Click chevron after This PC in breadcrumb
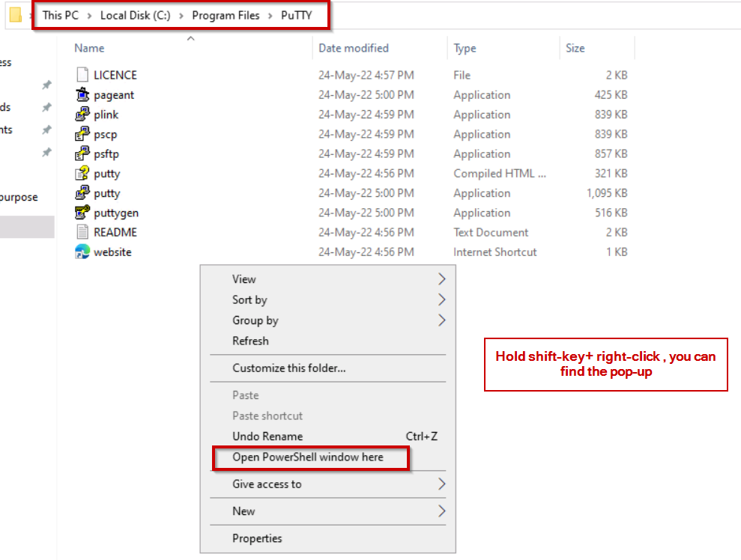Viewport: 741px width, 560px height. pos(89,16)
